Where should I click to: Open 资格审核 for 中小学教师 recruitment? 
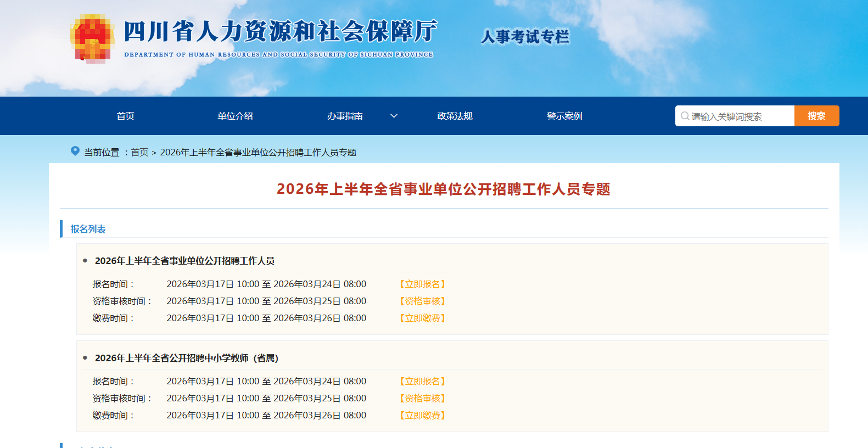(422, 398)
